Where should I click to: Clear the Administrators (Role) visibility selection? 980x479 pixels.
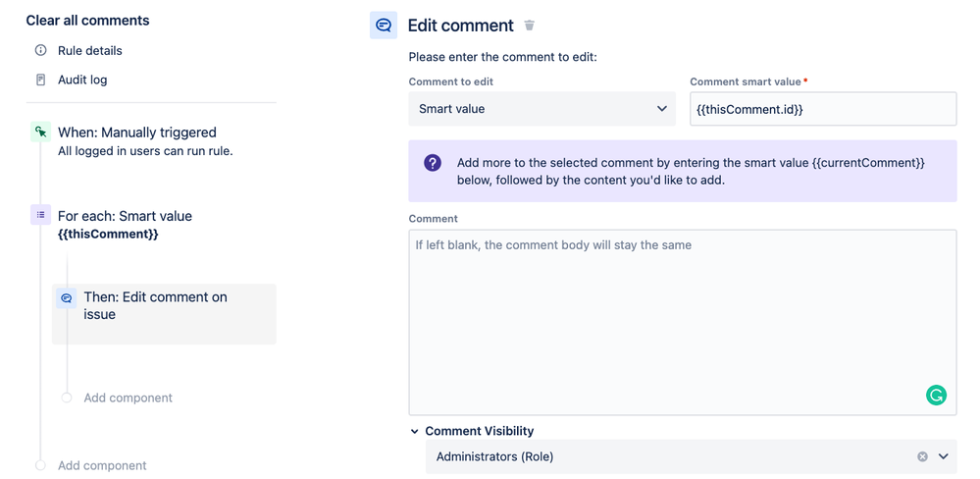point(922,456)
